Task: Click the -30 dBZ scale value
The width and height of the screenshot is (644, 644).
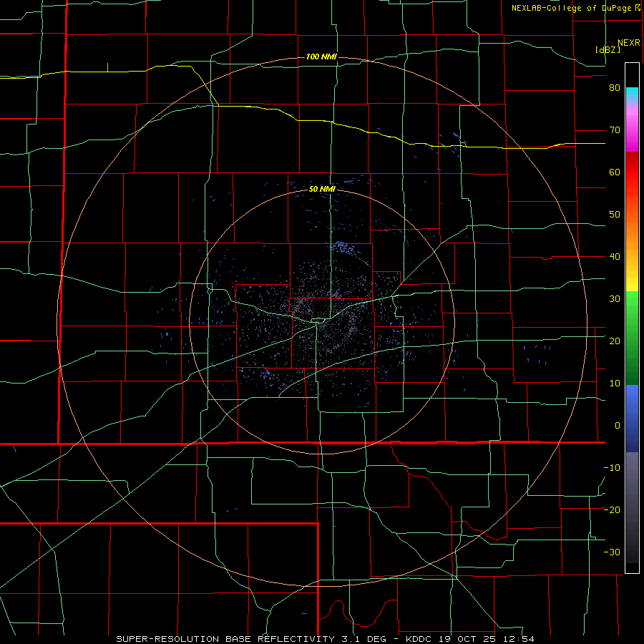Action: [x=612, y=552]
